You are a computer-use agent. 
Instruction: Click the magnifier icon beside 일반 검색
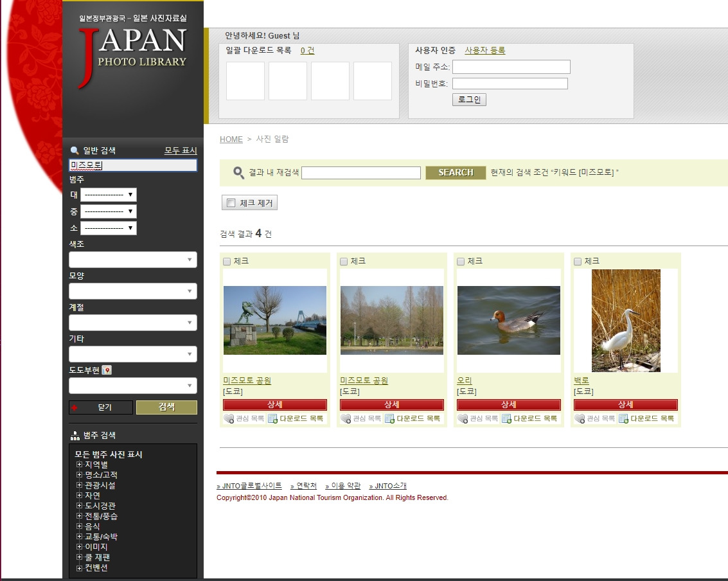click(x=75, y=150)
